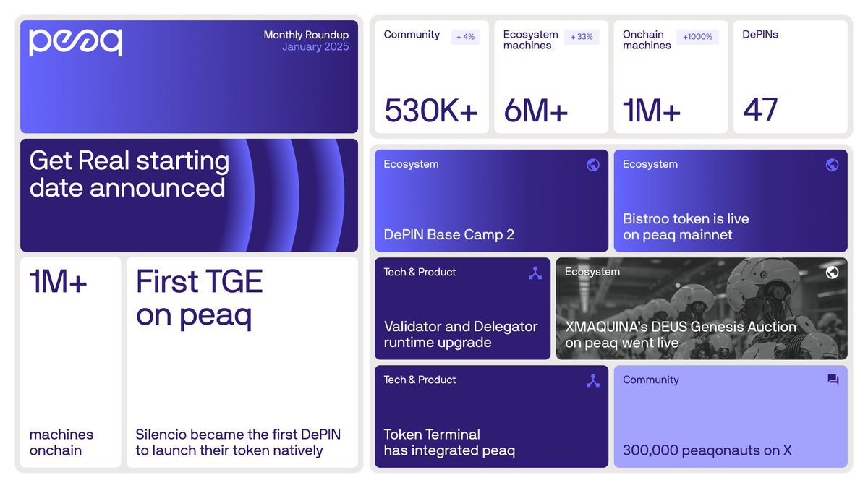Click network icon on Token Terminal card
Viewport: 868px width, 488px height.
(593, 381)
